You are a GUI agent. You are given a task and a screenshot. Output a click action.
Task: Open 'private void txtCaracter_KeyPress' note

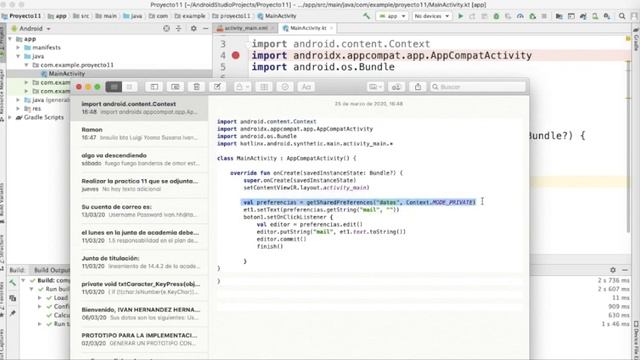140,288
